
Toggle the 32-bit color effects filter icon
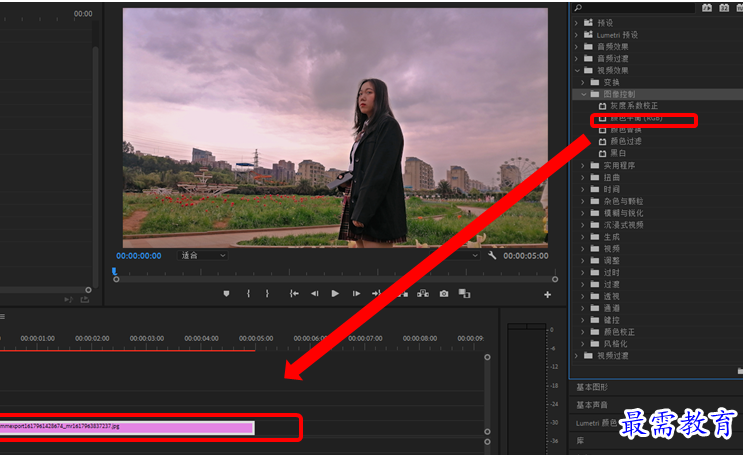coord(724,8)
